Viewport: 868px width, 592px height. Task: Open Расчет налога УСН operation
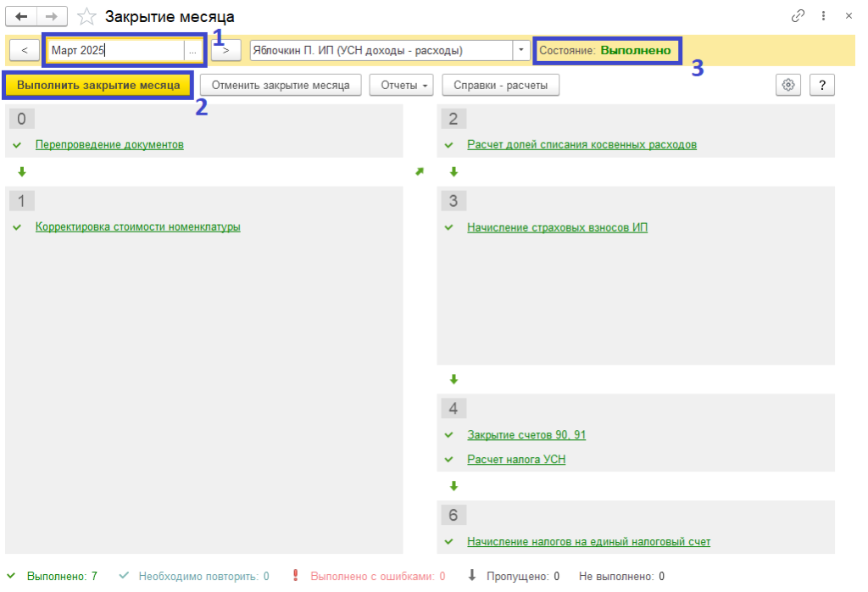pos(516,460)
